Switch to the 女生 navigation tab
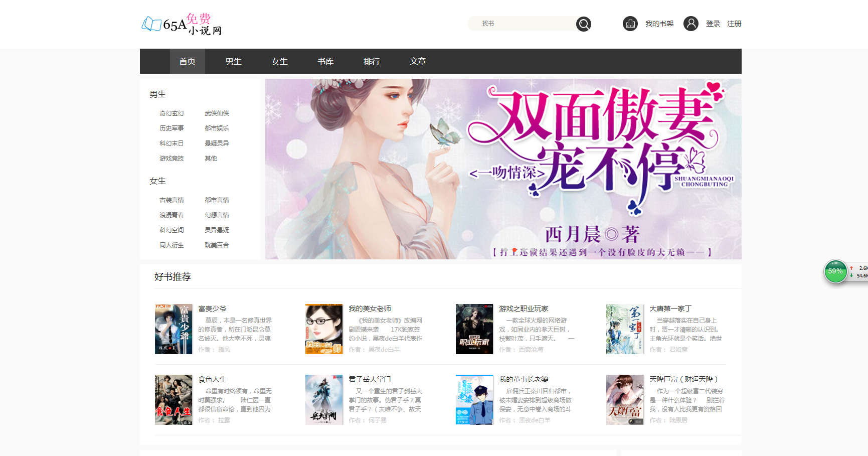The image size is (868, 456). point(279,61)
